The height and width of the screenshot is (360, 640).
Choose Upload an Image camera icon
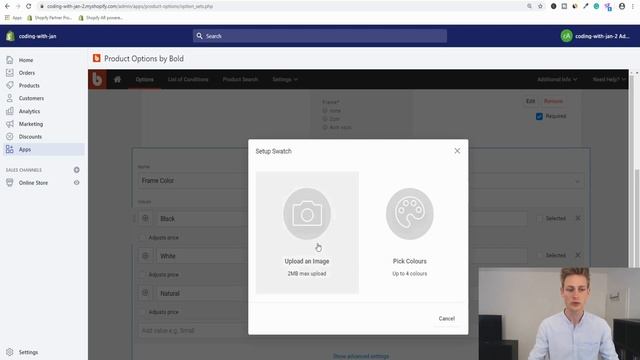307,213
